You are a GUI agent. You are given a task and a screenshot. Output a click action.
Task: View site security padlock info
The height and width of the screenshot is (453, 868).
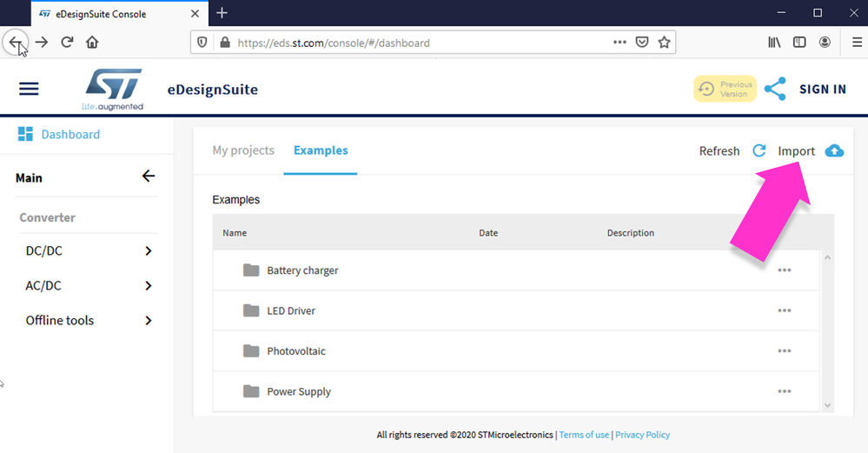coord(225,43)
